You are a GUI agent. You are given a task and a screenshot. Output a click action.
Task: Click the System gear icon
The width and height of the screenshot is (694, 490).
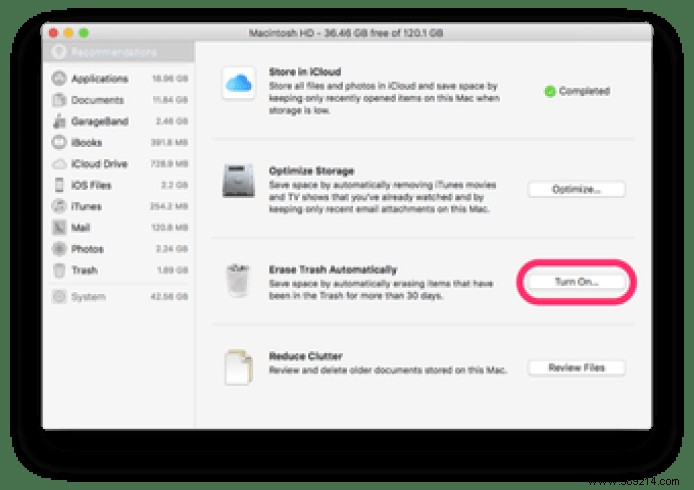(59, 297)
